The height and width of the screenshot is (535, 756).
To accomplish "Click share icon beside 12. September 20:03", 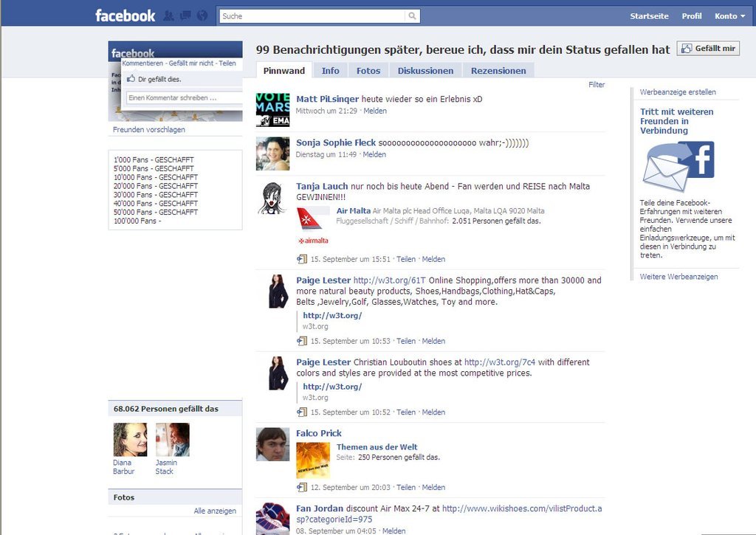I will click(x=302, y=487).
